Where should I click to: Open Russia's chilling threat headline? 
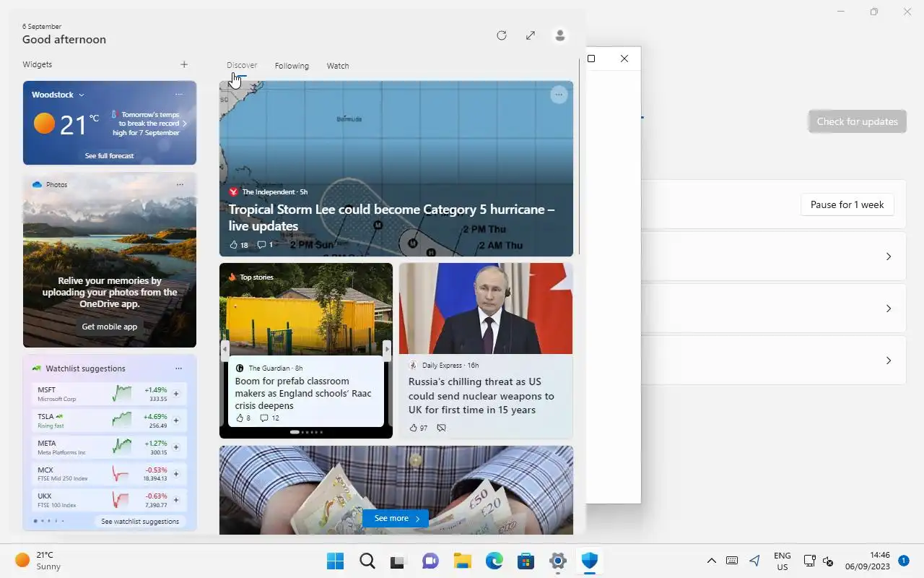pyautogui.click(x=481, y=395)
